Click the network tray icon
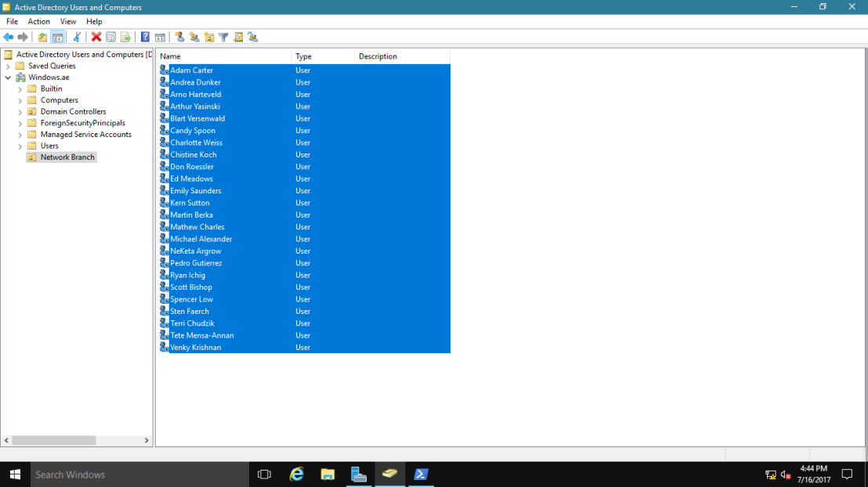The width and height of the screenshot is (868, 487). pos(771,474)
